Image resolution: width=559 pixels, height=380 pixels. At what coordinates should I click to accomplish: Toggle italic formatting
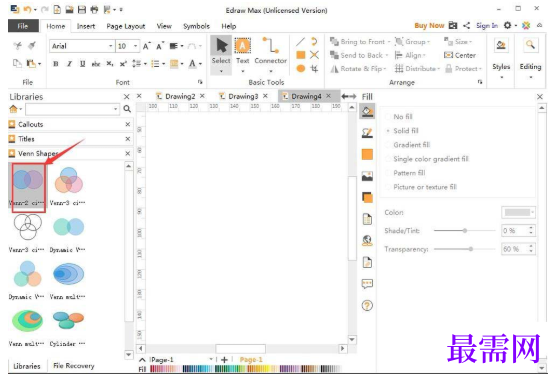click(70, 64)
